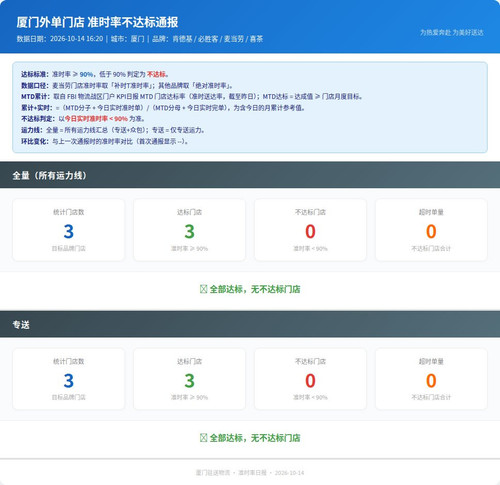Click the slogan 为热爱奔赴 为美好送达
This screenshot has width=500, height=485.
pyautogui.click(x=451, y=32)
